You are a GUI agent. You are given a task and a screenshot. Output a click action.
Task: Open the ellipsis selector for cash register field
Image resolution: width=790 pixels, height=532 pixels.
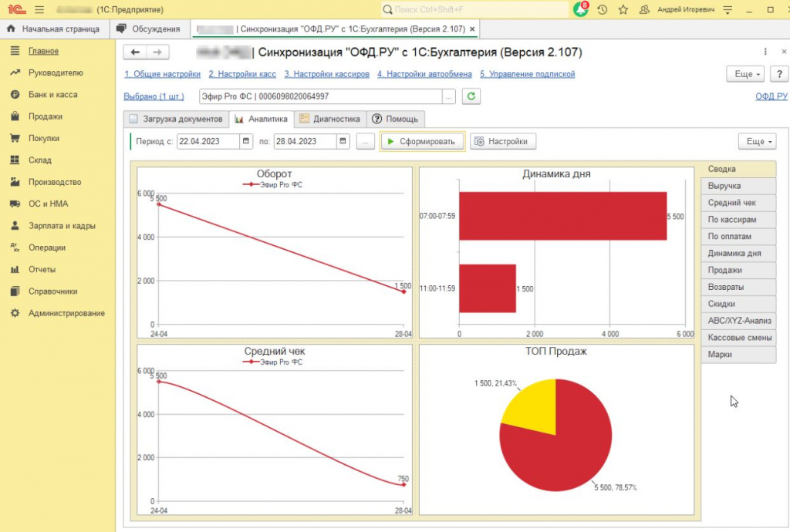pyautogui.click(x=448, y=96)
